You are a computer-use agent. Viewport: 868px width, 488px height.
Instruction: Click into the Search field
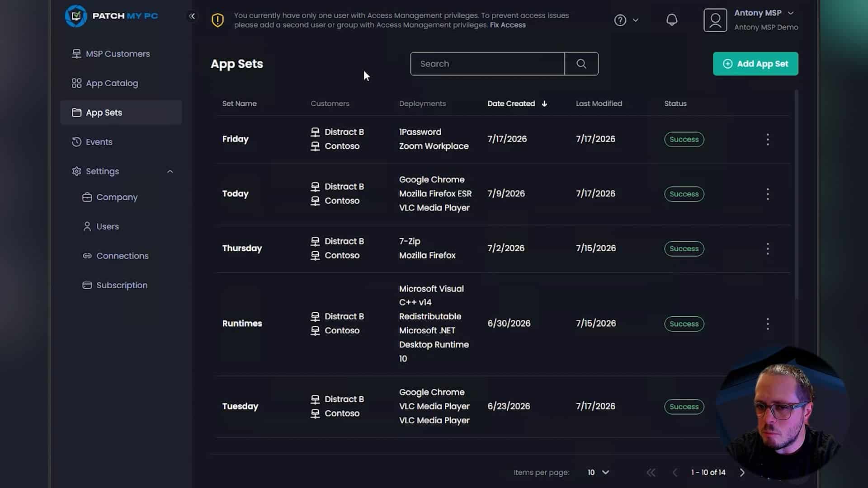[488, 64]
